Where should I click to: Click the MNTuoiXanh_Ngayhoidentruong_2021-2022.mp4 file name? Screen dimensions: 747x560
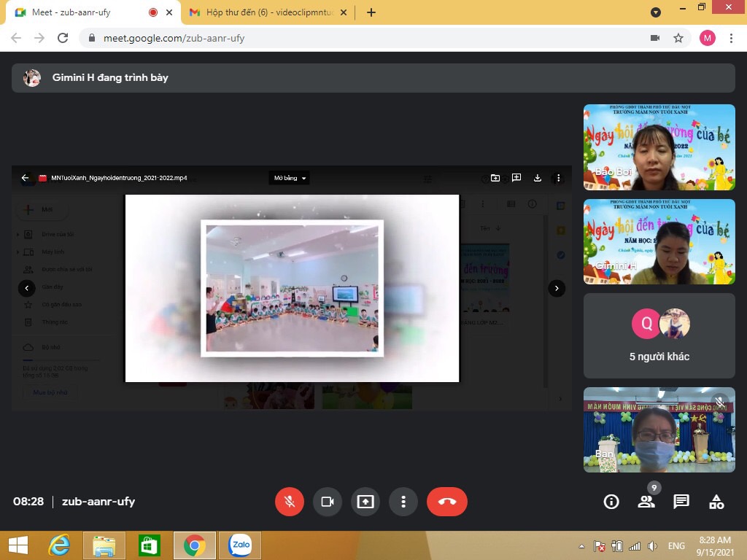point(119,178)
